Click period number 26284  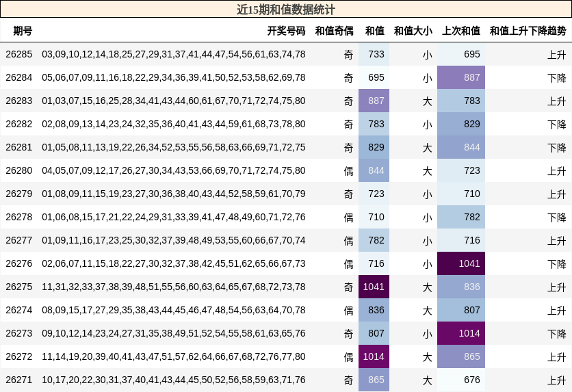(19, 78)
